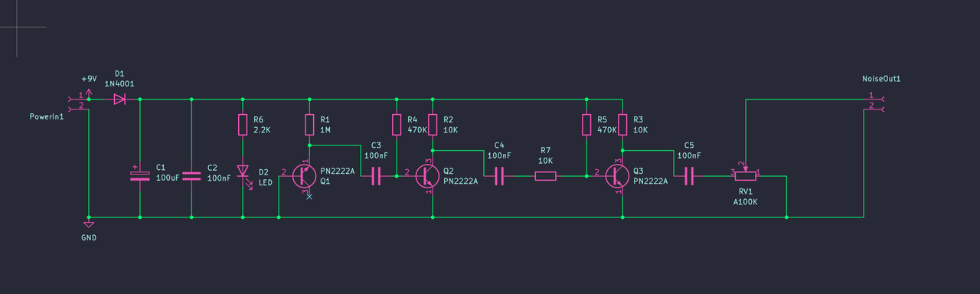Screen dimensions: 980x294
Task: Click the R7 reference label
Action: [x=545, y=151]
